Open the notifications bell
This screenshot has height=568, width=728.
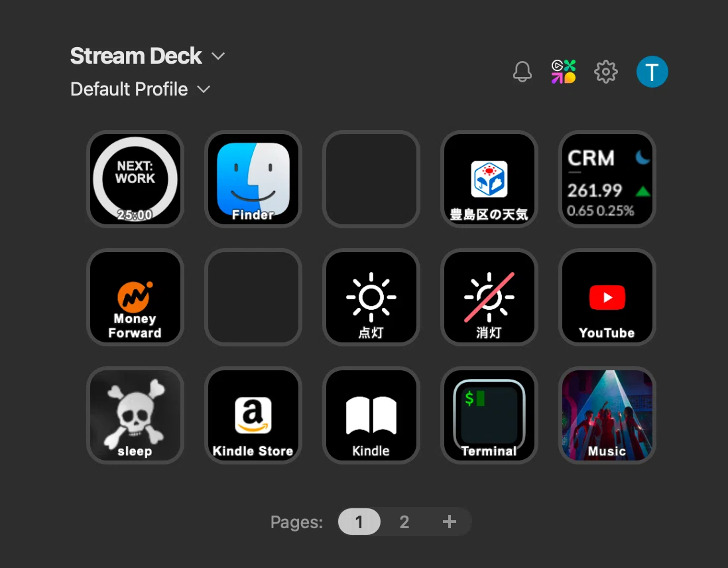pyautogui.click(x=522, y=72)
